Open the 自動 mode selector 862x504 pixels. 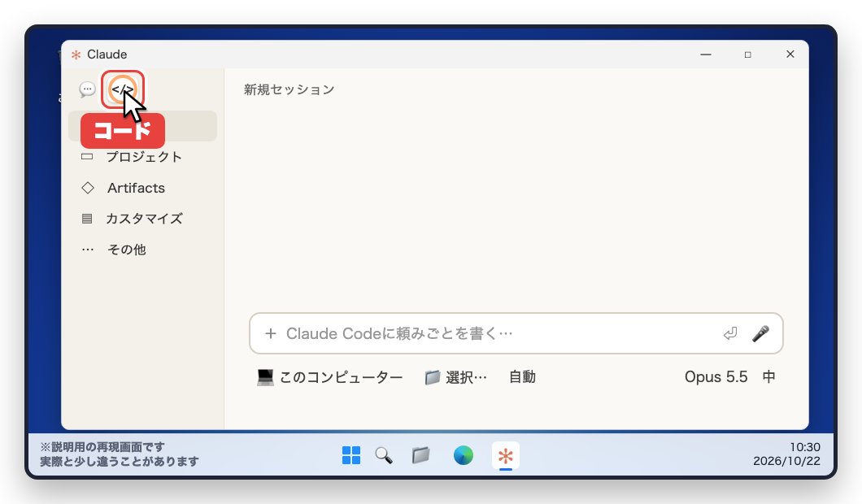[522, 377]
